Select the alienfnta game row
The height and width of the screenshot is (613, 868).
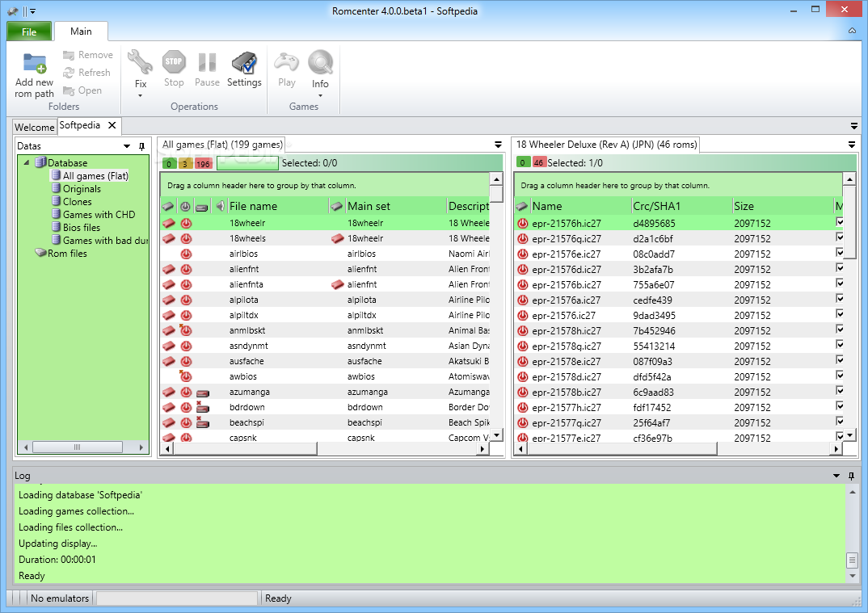point(325,284)
